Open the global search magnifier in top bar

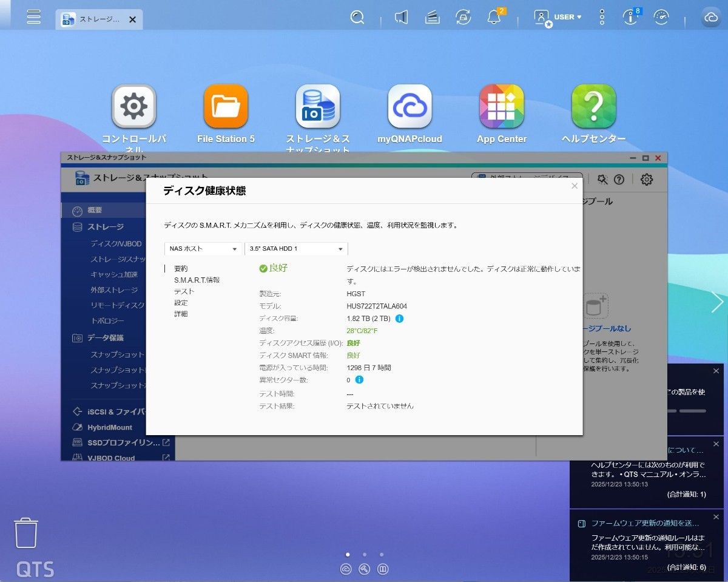click(x=357, y=17)
